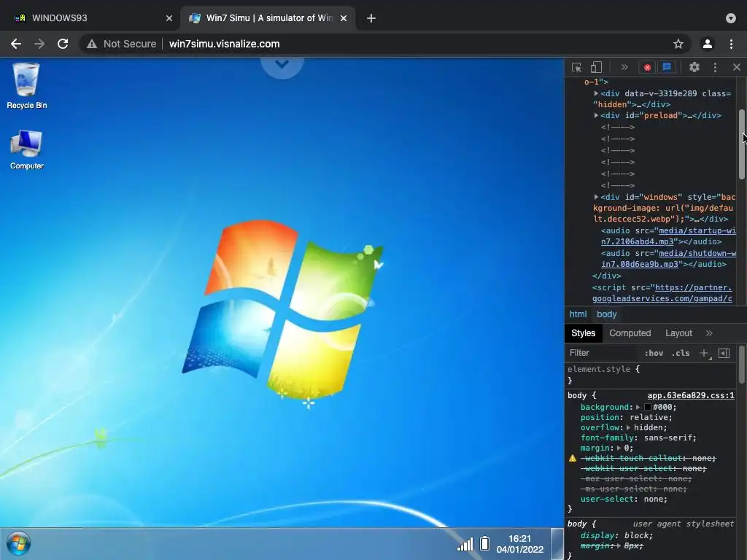Viewport: 747px width, 560px height.
Task: Click the address bar URL win7simu.visnalize.com
Action: click(225, 44)
